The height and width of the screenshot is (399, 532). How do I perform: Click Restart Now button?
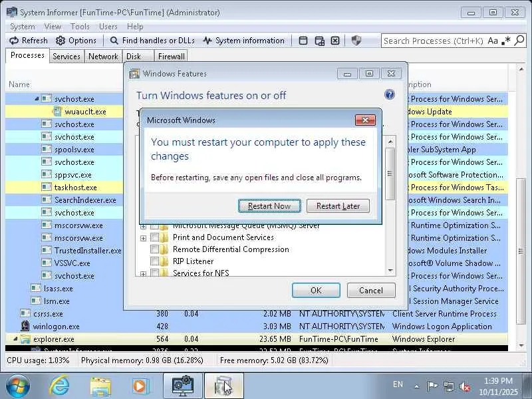click(x=269, y=206)
